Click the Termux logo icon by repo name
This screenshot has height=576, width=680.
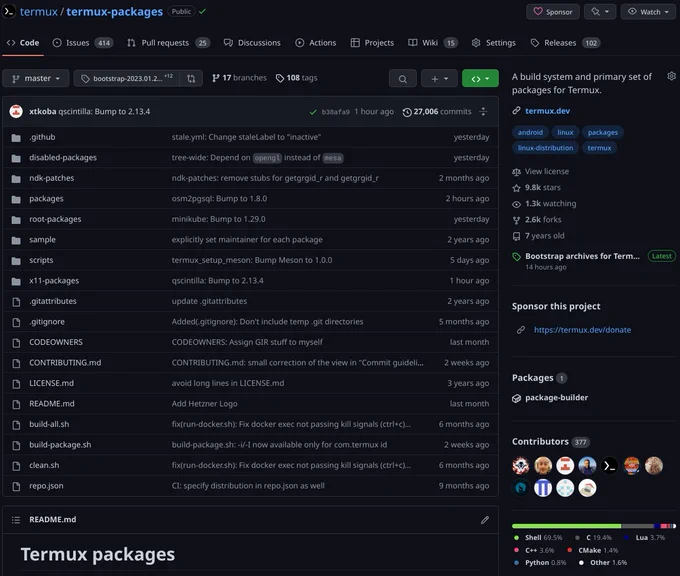(x=9, y=11)
